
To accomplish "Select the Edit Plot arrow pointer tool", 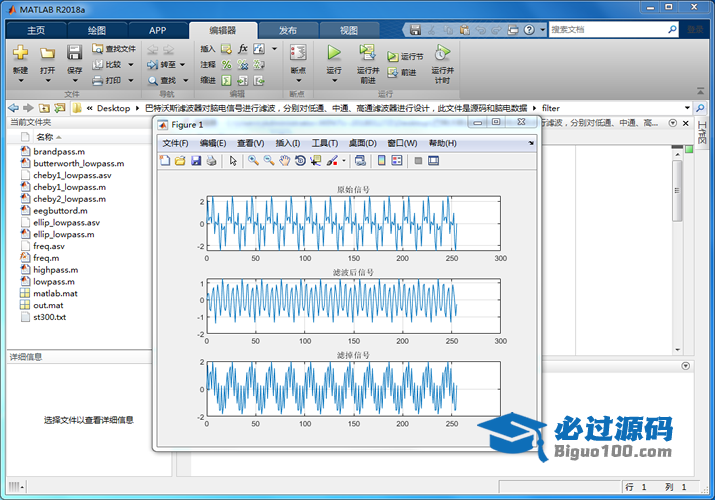I will tap(233, 160).
